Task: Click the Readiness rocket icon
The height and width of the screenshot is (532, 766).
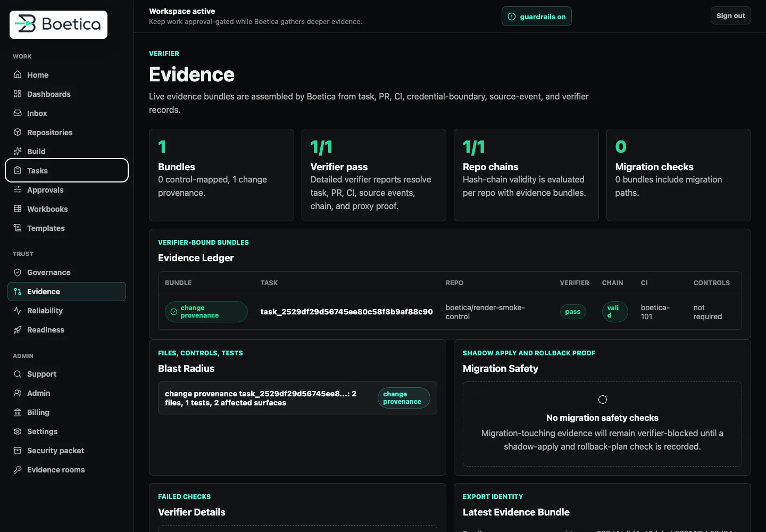Action: [18, 330]
